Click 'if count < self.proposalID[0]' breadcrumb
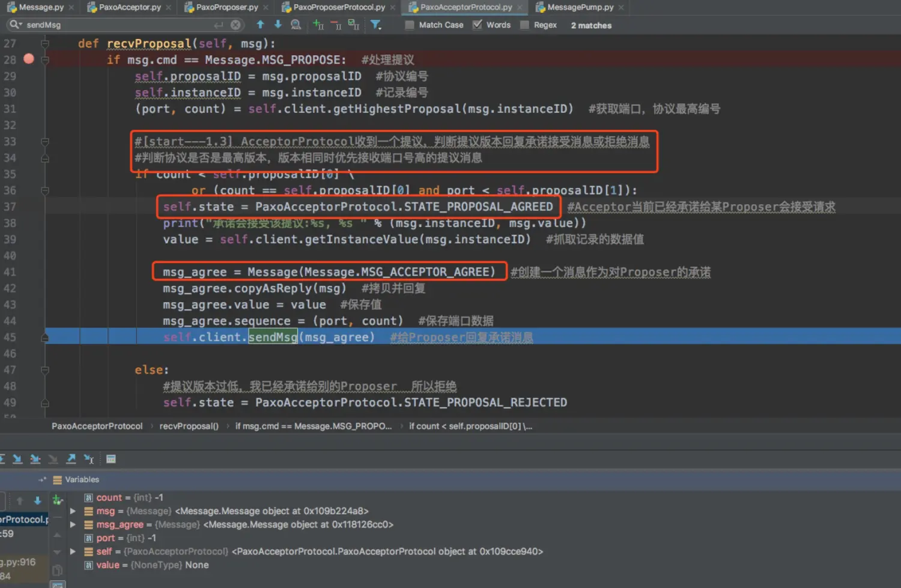The image size is (901, 588). coord(471,426)
